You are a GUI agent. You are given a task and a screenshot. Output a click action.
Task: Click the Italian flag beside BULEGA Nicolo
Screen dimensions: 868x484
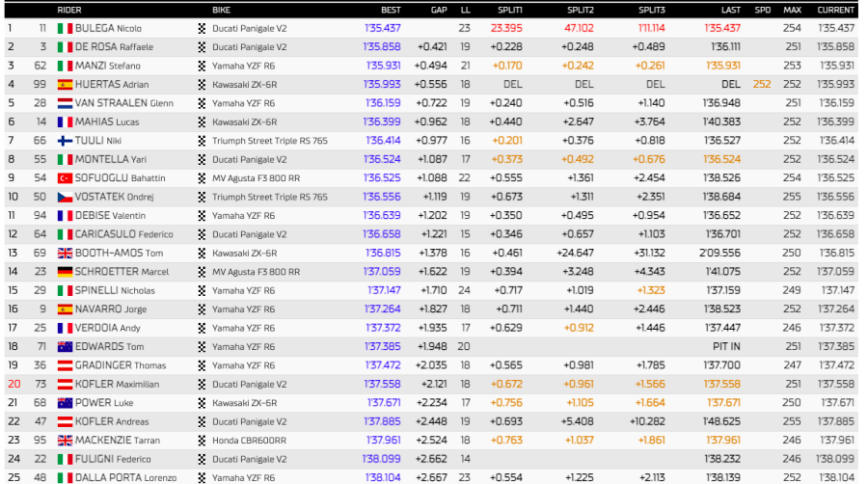click(x=65, y=28)
